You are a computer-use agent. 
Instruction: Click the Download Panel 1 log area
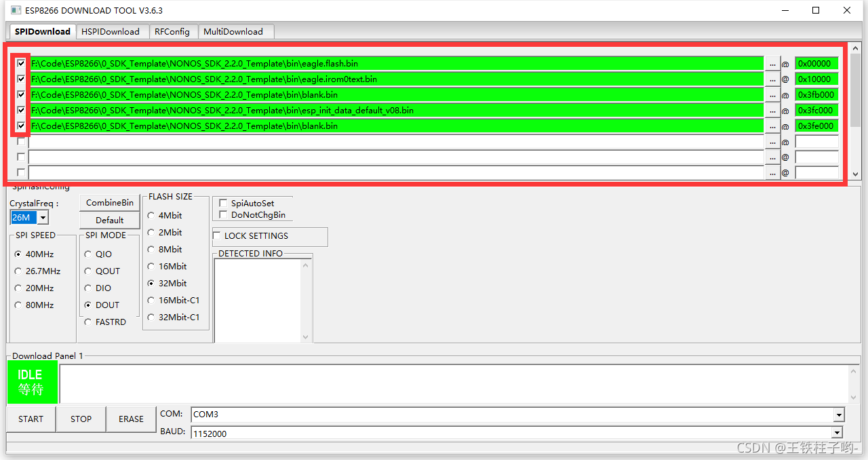coord(454,383)
